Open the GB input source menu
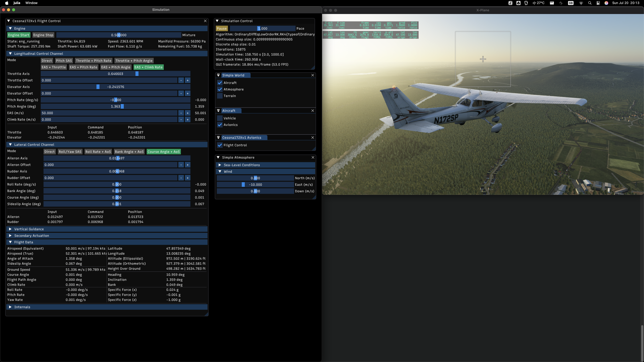This screenshot has height=362, width=644. tap(571, 3)
